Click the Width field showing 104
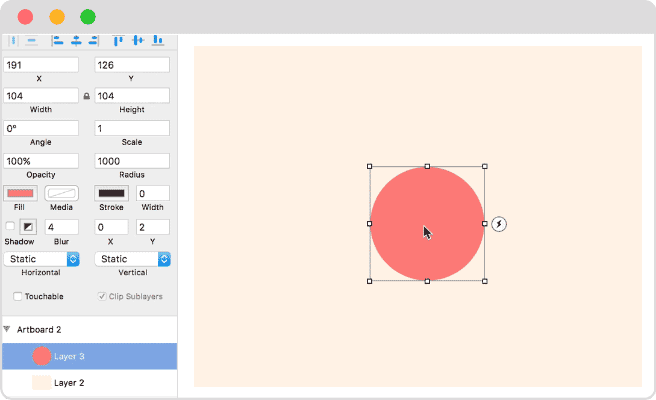Viewport: 656px width, 400px height. (41, 96)
